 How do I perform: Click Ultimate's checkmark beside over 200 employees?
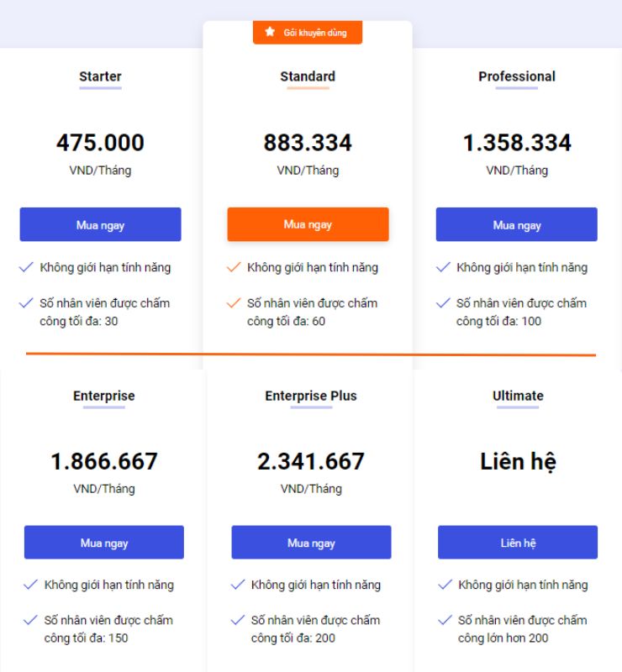click(x=445, y=620)
